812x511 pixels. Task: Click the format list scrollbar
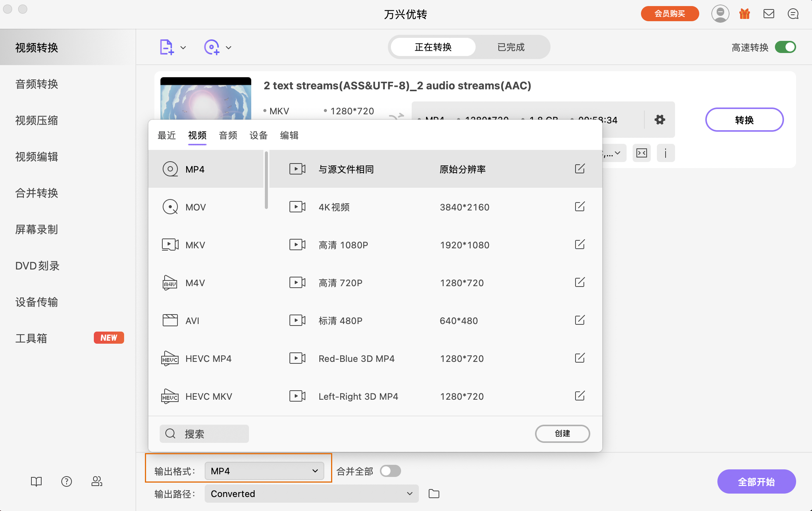pyautogui.click(x=266, y=180)
